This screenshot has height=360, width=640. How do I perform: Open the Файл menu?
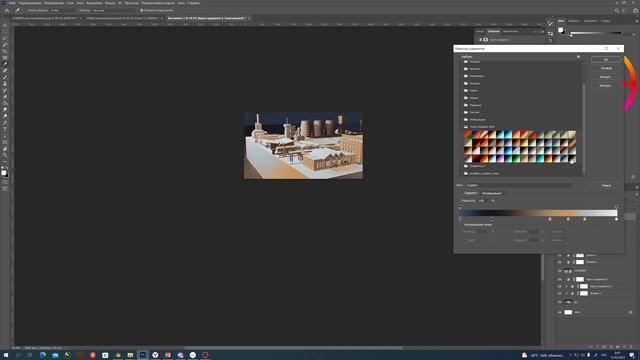12,3
